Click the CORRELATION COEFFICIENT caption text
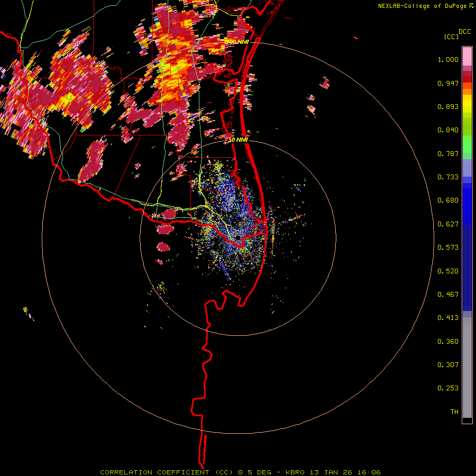This screenshot has height=476, width=476. [x=154, y=472]
